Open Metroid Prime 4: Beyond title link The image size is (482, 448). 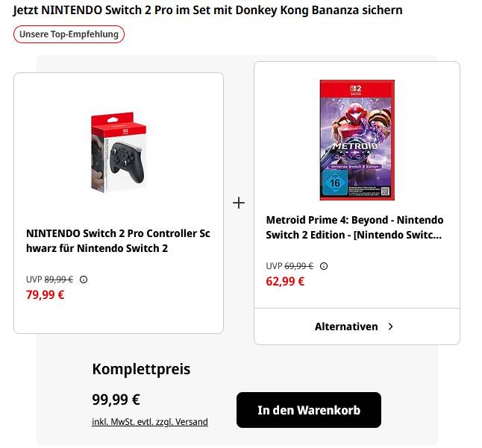click(354, 227)
